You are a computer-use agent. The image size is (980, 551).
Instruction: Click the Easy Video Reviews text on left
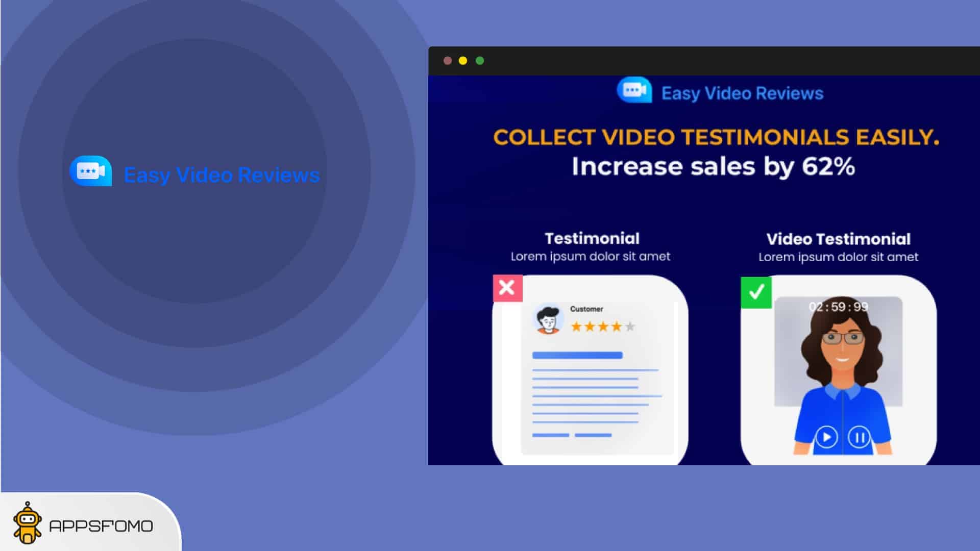(222, 175)
